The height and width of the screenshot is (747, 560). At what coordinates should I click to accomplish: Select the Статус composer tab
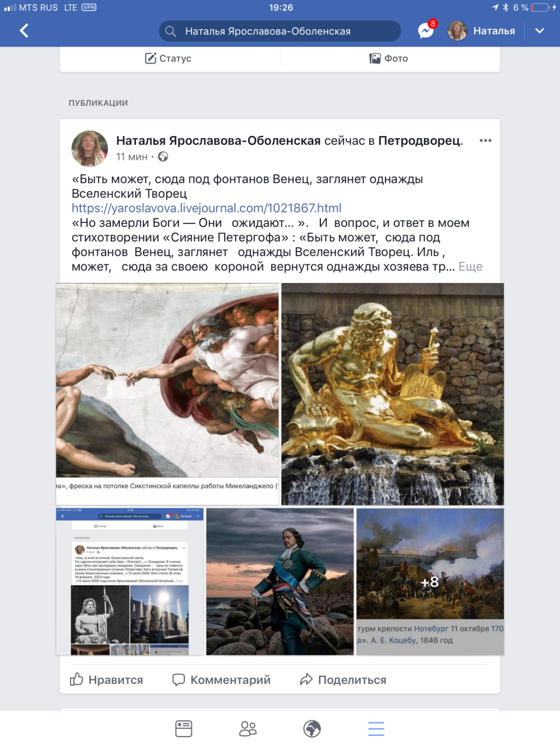[169, 58]
